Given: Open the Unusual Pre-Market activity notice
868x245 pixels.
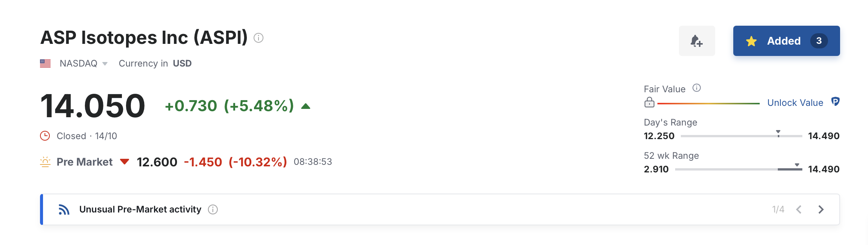Looking at the screenshot, I should click(x=140, y=209).
